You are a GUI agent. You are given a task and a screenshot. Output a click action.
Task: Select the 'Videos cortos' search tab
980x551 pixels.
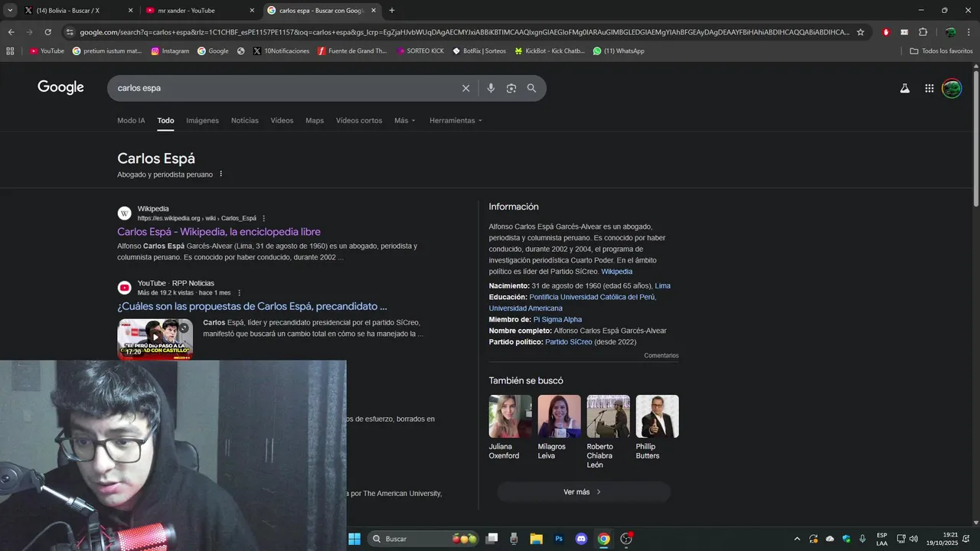[359, 121]
